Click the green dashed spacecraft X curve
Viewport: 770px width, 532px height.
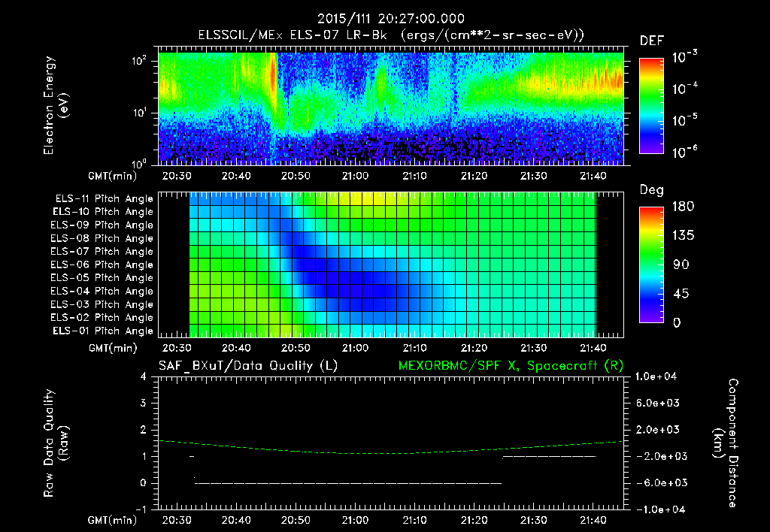pos(390,449)
